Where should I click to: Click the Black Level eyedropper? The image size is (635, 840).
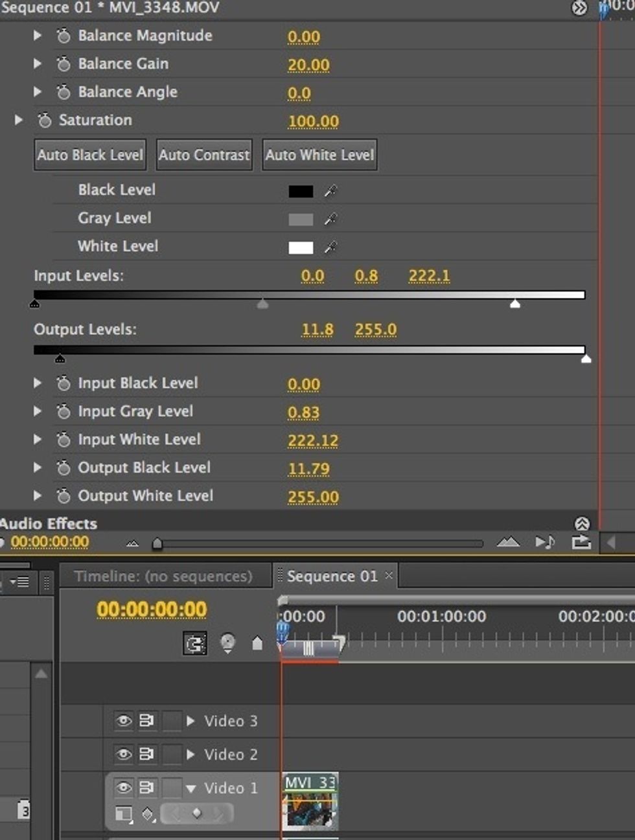331,190
